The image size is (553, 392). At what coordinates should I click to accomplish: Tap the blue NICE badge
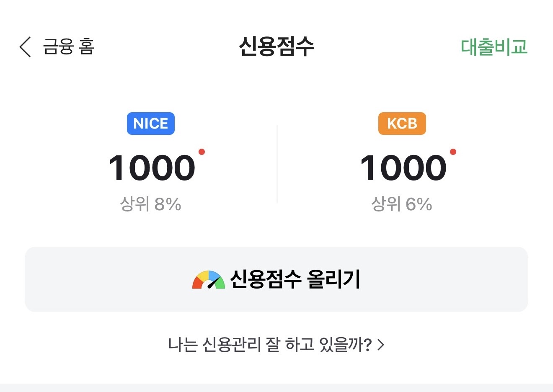(x=151, y=124)
